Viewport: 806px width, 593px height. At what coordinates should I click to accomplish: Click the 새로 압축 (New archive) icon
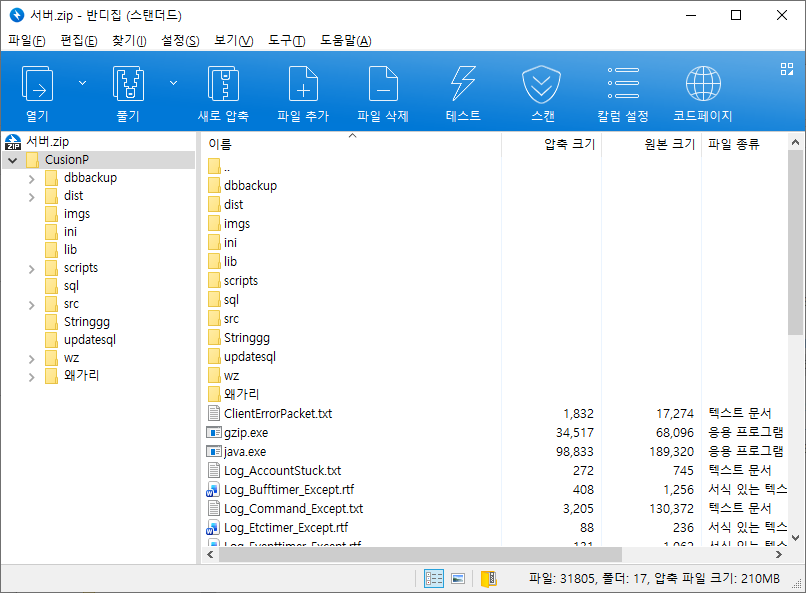click(223, 83)
